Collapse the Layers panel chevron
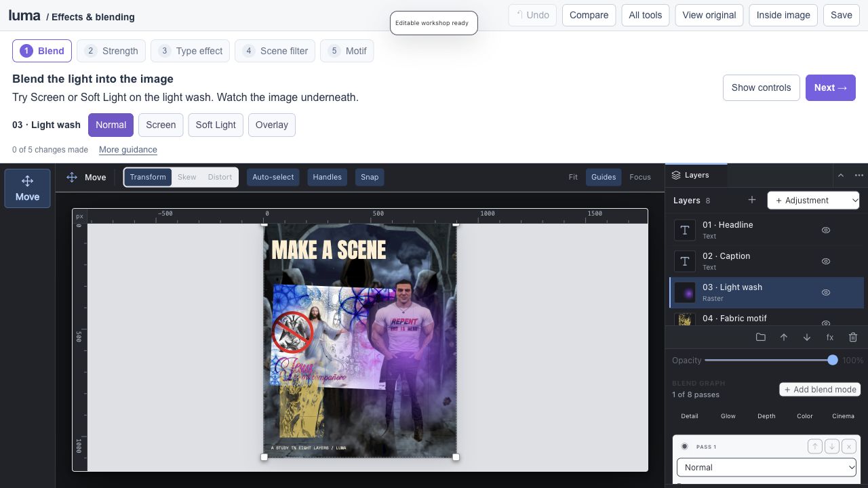 coord(841,175)
